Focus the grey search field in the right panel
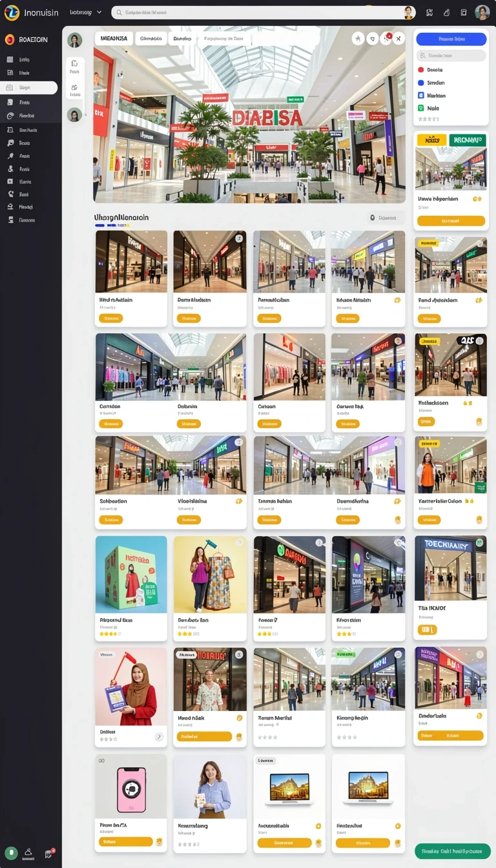This screenshot has height=868, width=496. (x=451, y=56)
